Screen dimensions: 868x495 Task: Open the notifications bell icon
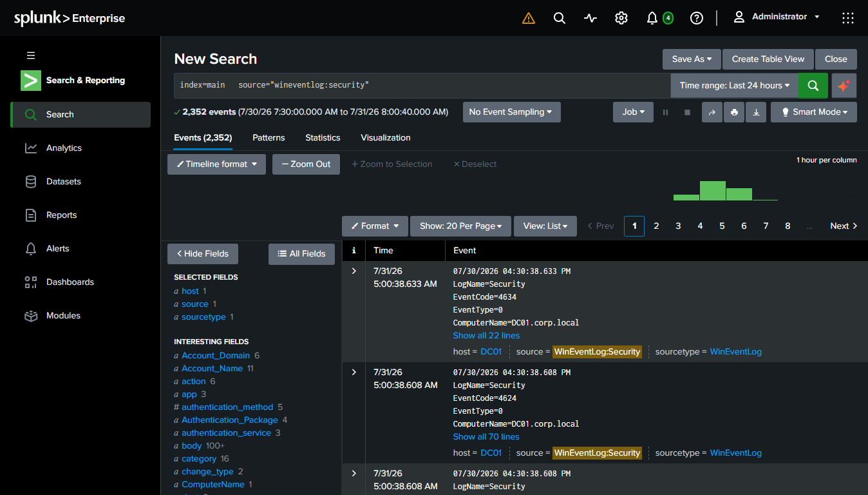[652, 18]
